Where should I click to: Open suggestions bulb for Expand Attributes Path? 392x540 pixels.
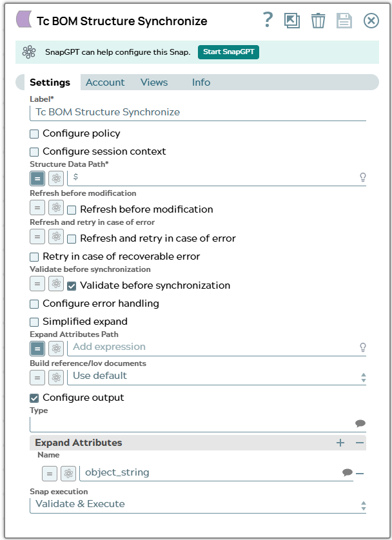click(363, 347)
